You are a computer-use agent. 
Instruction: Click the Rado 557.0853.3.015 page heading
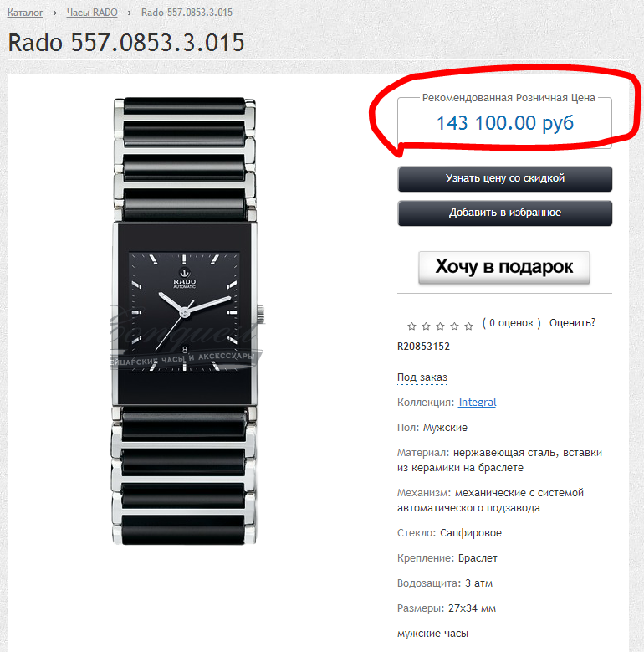click(126, 43)
